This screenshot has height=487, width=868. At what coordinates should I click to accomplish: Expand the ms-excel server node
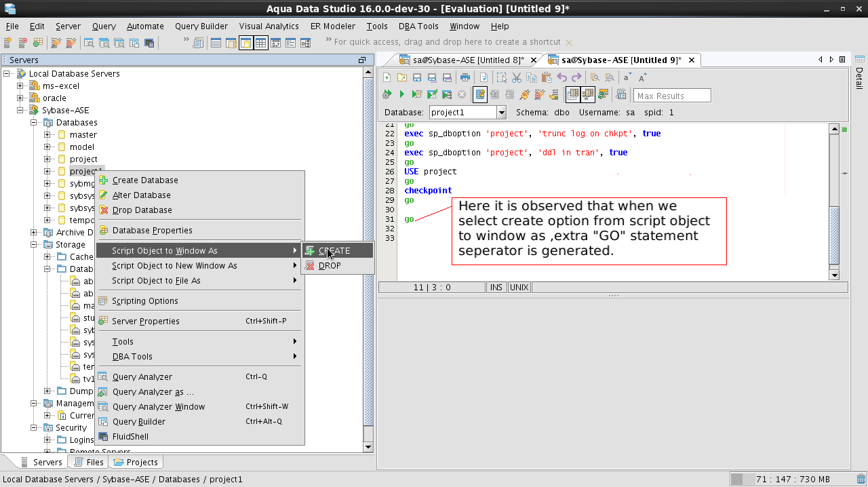[x=20, y=86]
